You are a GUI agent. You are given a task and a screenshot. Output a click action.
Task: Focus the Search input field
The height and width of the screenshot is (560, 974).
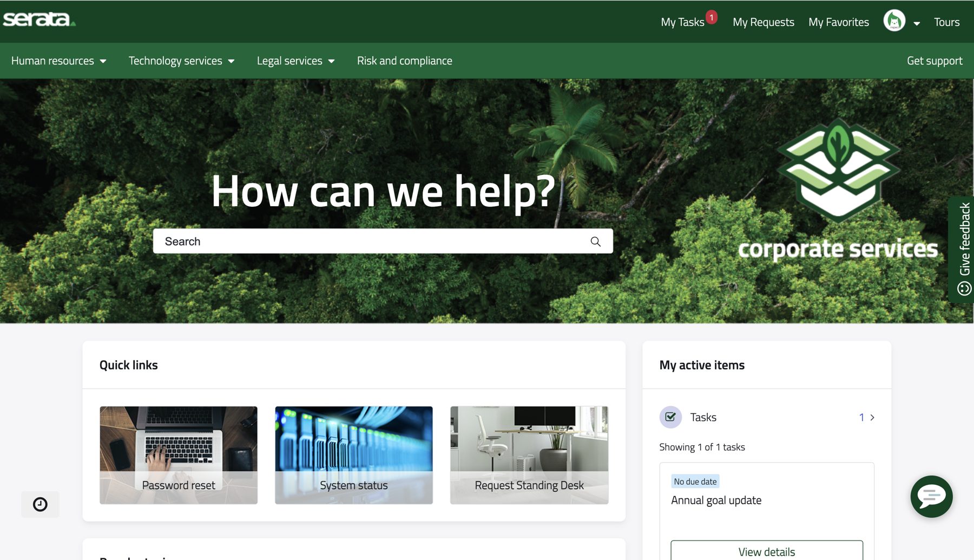(x=383, y=241)
